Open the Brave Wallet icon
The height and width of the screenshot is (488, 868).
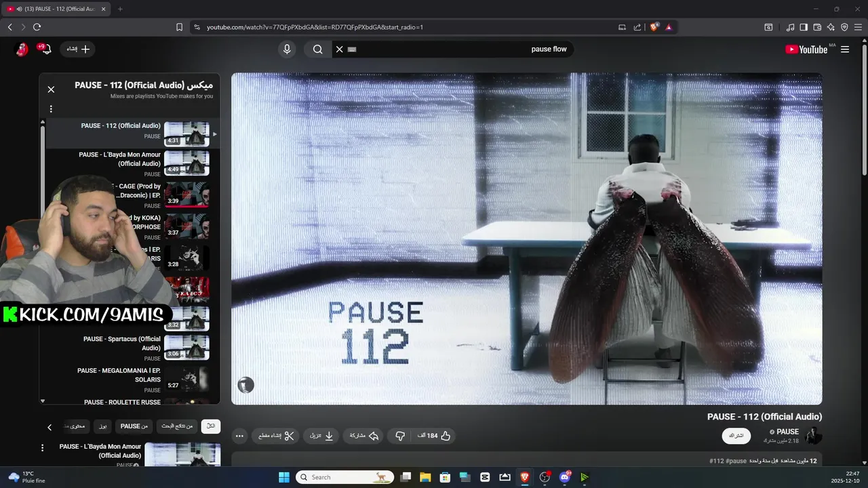(817, 27)
